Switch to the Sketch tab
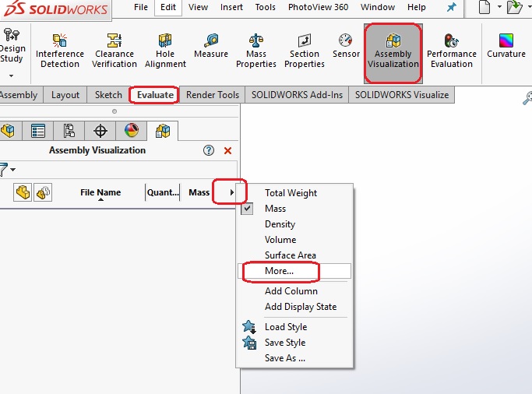This screenshot has height=394, width=532. (x=108, y=95)
